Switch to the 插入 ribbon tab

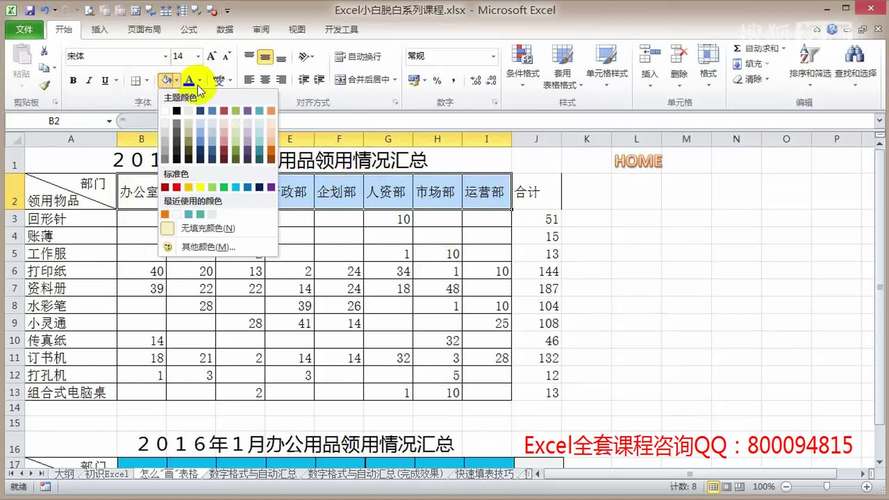99,29
